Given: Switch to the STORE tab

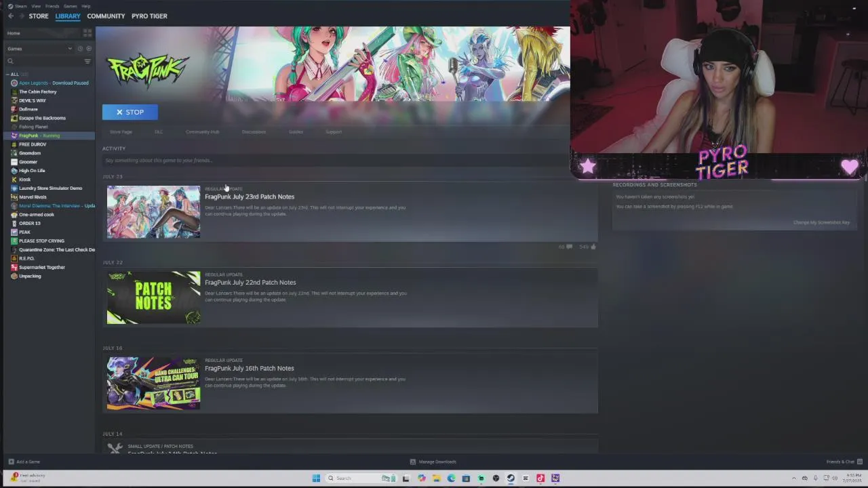Looking at the screenshot, I should click(39, 16).
